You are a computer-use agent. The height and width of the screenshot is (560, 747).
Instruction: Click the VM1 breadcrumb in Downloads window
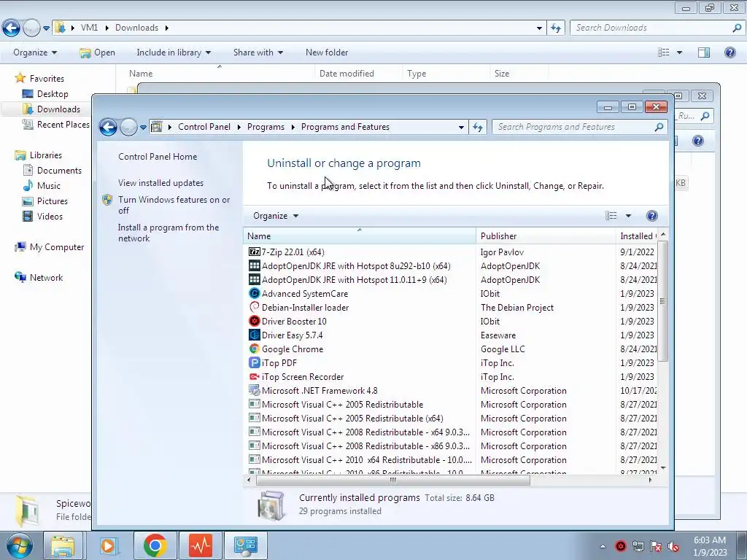[89, 28]
